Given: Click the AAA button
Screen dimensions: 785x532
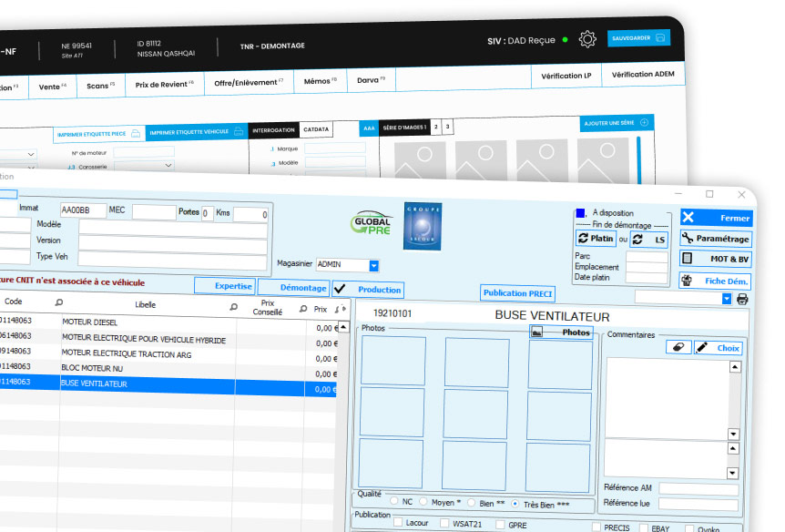Looking at the screenshot, I should (x=369, y=128).
